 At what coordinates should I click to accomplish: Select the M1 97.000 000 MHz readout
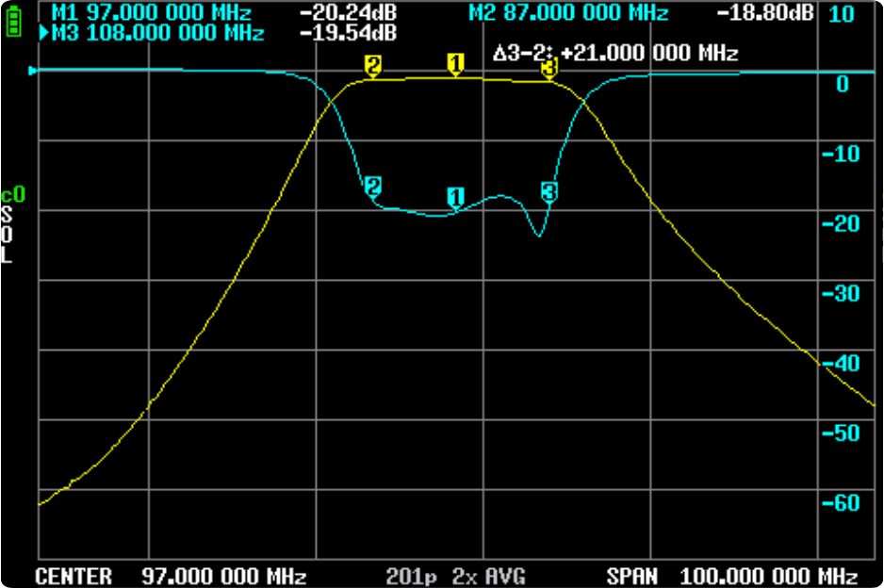[152, 13]
